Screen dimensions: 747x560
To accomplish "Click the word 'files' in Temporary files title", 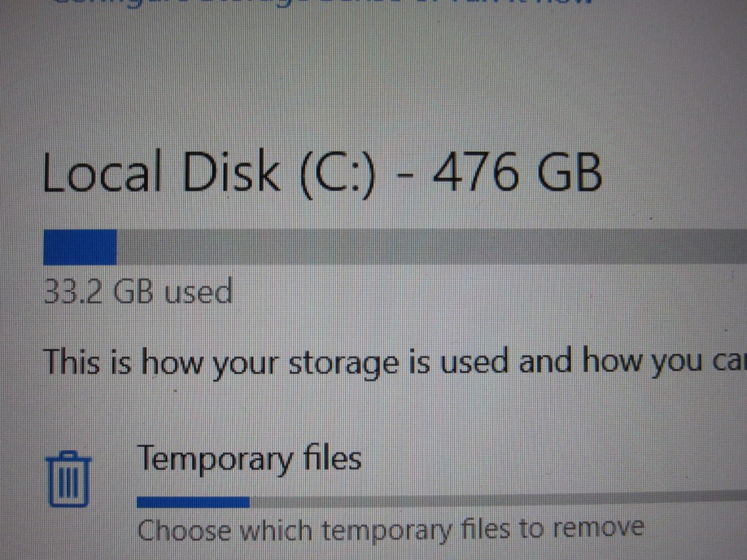I will (332, 459).
